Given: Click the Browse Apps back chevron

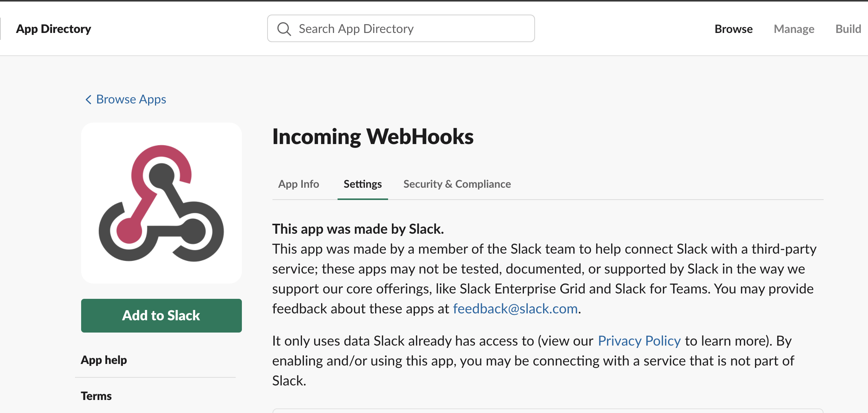Looking at the screenshot, I should pyautogui.click(x=88, y=100).
